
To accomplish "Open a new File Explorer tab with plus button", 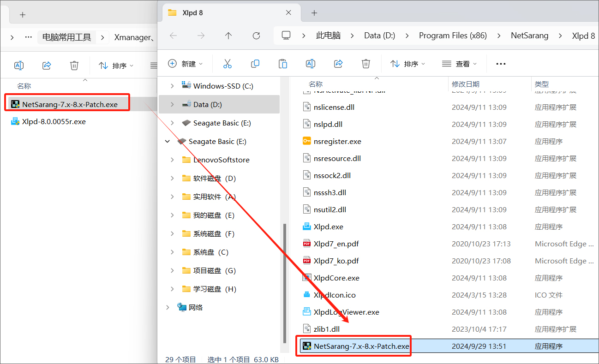I will tap(313, 12).
